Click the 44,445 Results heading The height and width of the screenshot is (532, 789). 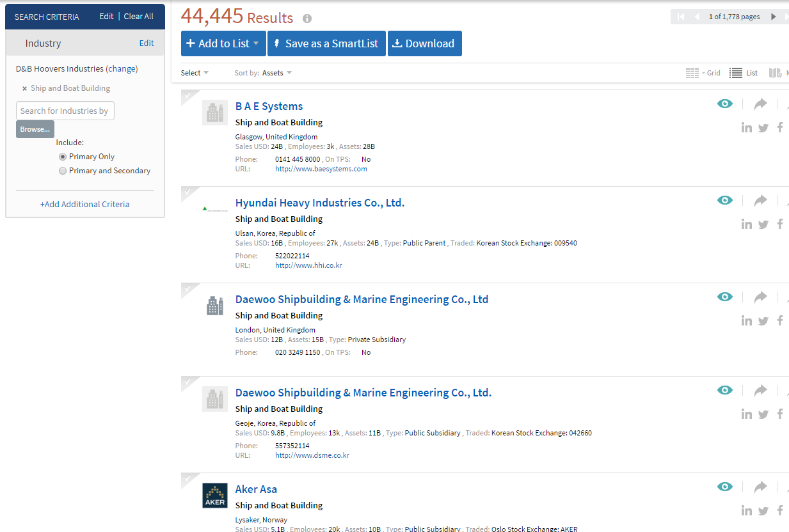pyautogui.click(x=237, y=16)
